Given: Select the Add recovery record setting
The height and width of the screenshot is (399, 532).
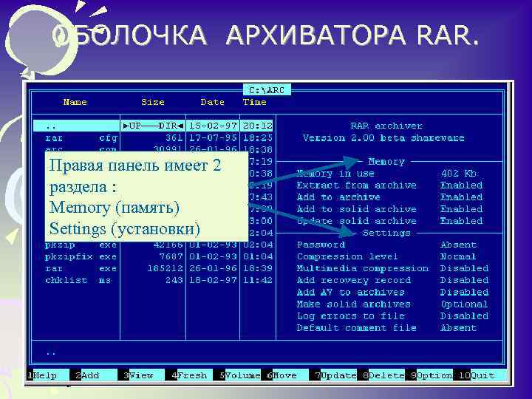Looking at the screenshot, I should (x=354, y=280).
